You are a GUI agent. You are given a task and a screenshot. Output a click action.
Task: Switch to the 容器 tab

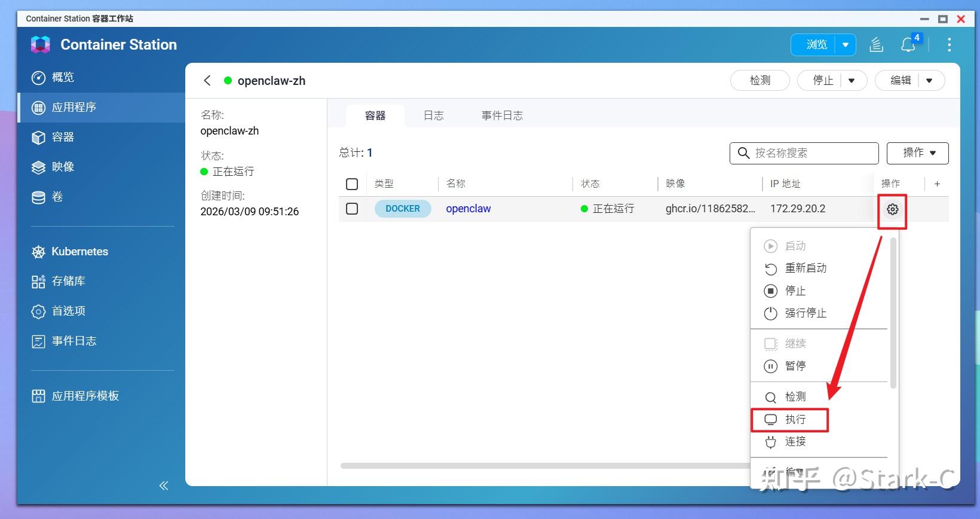tap(375, 116)
